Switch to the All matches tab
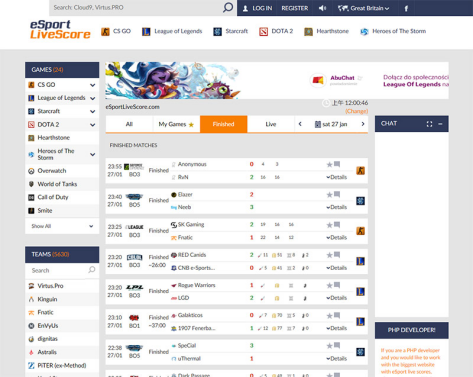 129,124
